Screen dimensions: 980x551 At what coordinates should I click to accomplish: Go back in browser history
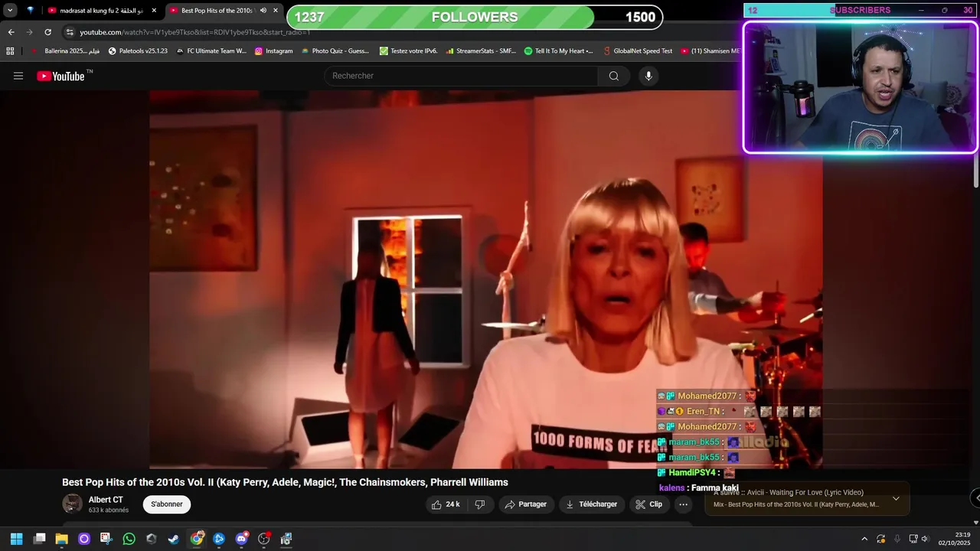11,32
